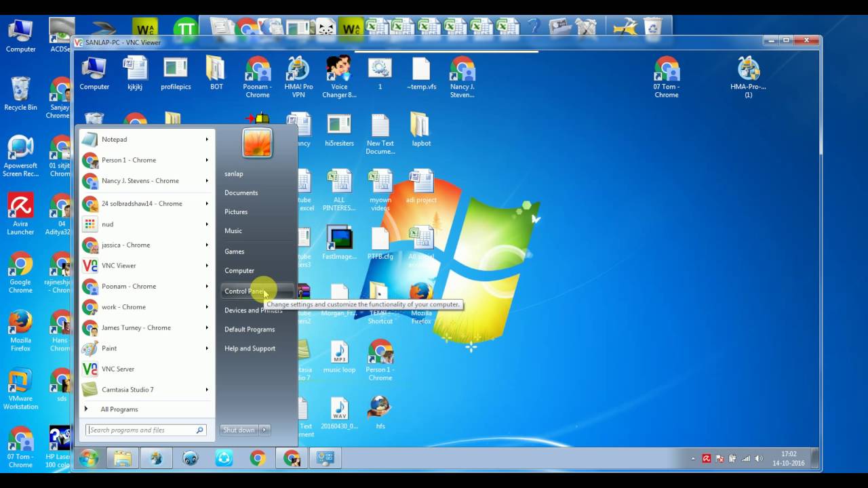Select the myown videos spreadsheet icon
The width and height of the screenshot is (868, 488).
point(380,191)
